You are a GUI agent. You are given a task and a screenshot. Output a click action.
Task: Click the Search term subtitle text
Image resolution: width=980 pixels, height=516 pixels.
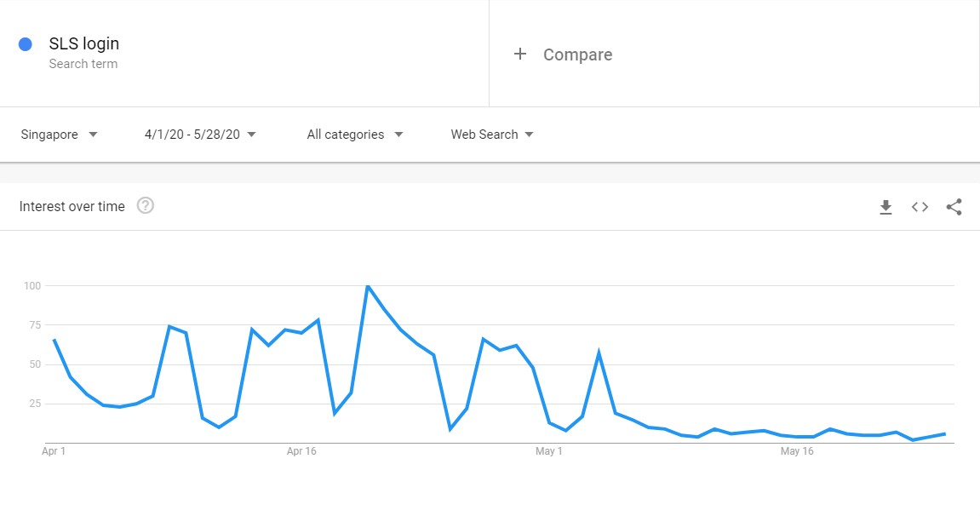(x=83, y=64)
